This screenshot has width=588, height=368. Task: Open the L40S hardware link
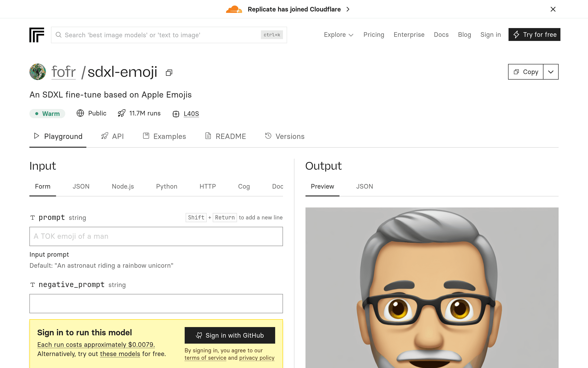coord(191,114)
